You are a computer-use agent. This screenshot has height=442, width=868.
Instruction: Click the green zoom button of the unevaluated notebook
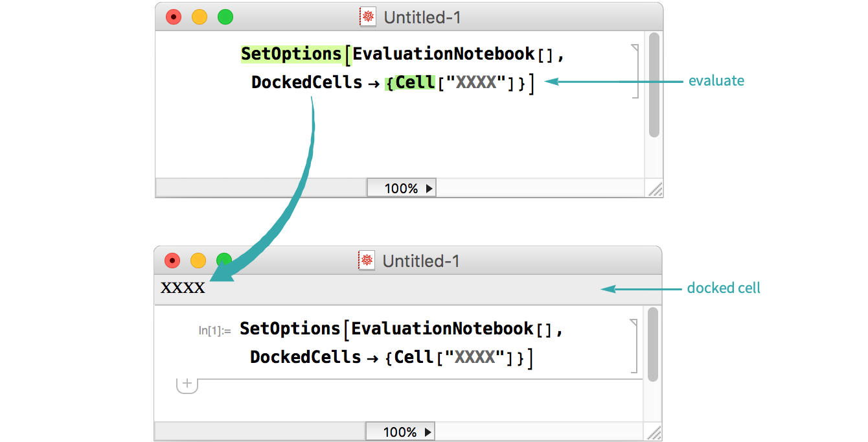225,17
